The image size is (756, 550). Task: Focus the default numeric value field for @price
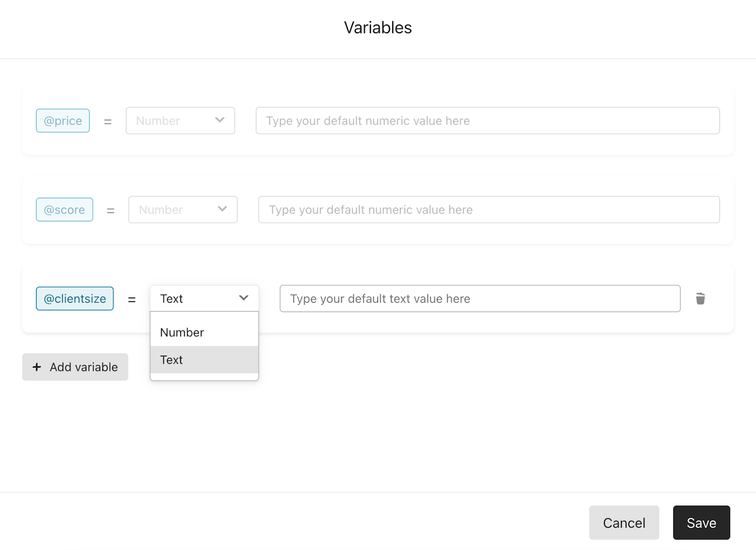click(x=488, y=120)
